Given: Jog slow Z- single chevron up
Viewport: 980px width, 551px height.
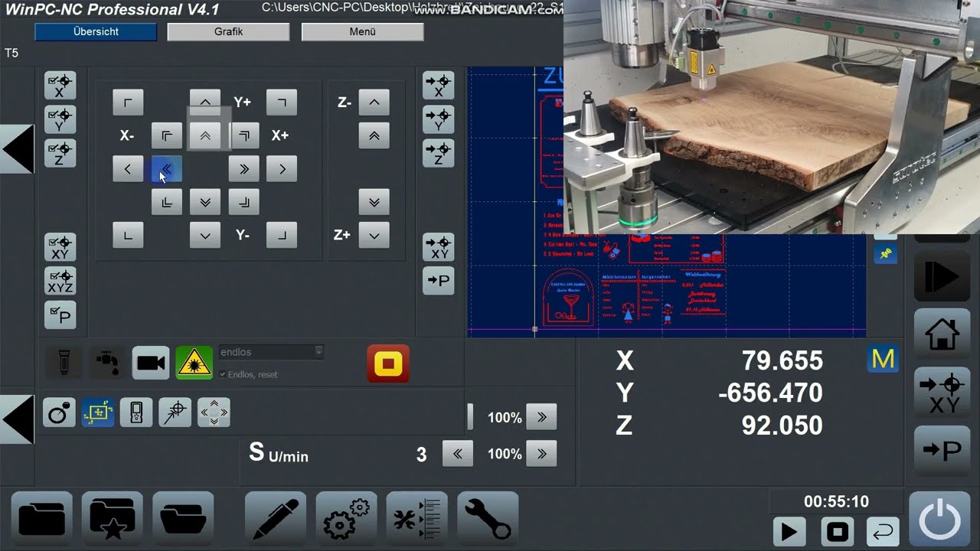Looking at the screenshot, I should [374, 102].
